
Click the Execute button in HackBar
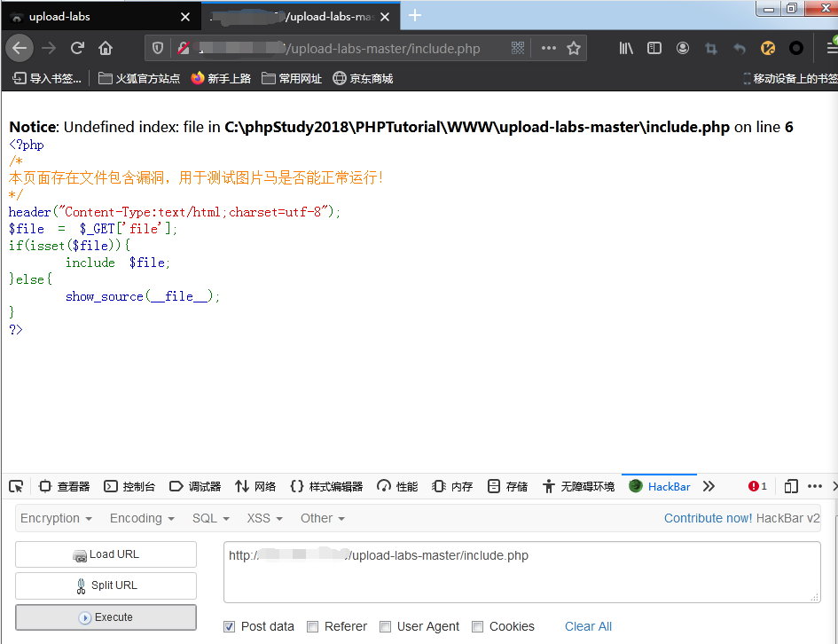(x=106, y=617)
